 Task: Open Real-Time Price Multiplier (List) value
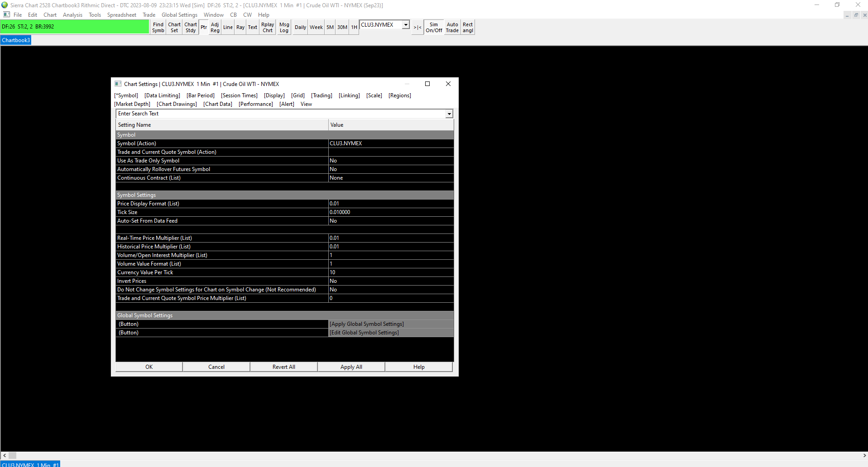391,238
